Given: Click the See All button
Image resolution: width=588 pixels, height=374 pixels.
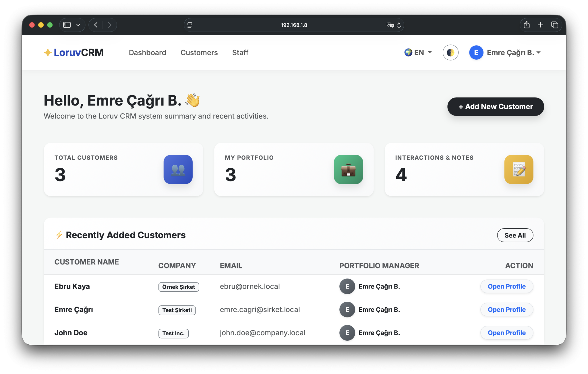Looking at the screenshot, I should (x=515, y=235).
